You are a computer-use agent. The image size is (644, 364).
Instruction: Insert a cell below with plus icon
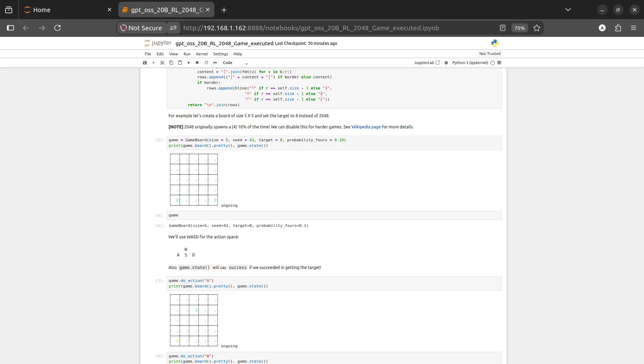click(x=154, y=63)
